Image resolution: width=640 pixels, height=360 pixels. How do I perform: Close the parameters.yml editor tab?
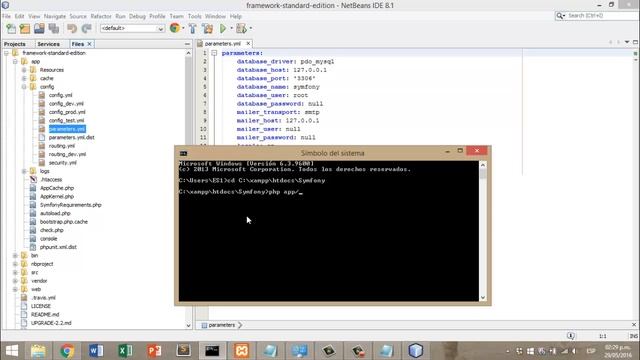pyautogui.click(x=248, y=43)
